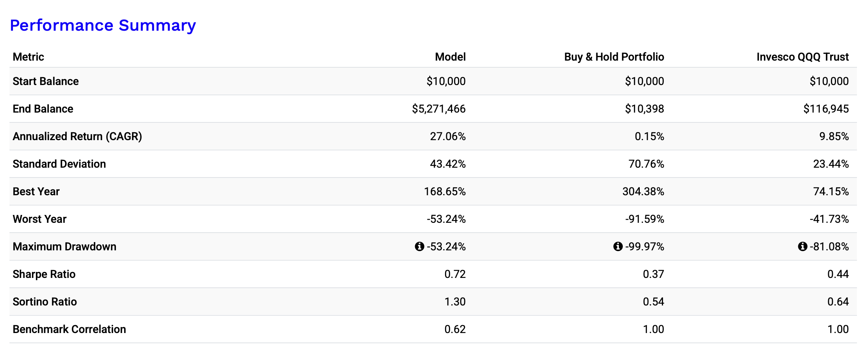The width and height of the screenshot is (868, 359).
Task: Click the Invesco QQQ Trust column header
Action: tap(803, 57)
